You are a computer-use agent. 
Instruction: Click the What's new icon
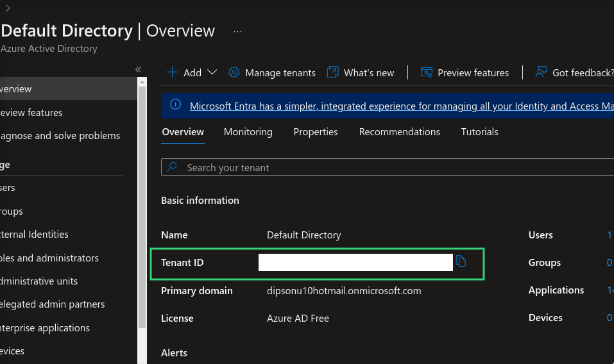point(332,72)
